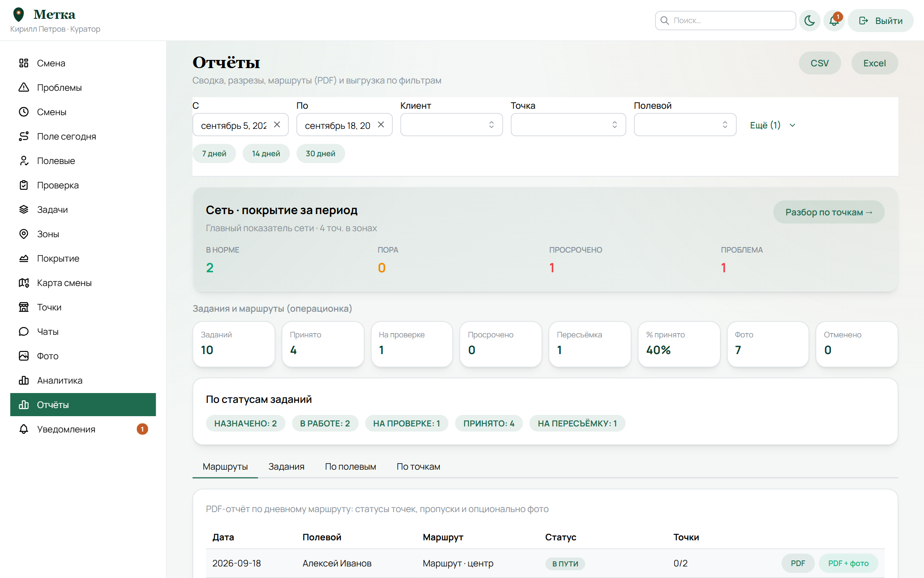Switch to the Задания tab
The height and width of the screenshot is (578, 924).
click(286, 467)
